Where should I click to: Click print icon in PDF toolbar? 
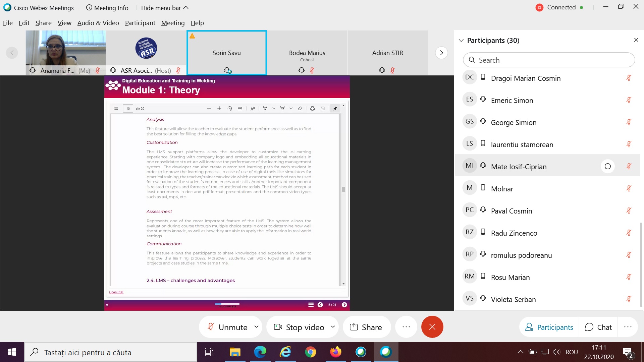312,109
